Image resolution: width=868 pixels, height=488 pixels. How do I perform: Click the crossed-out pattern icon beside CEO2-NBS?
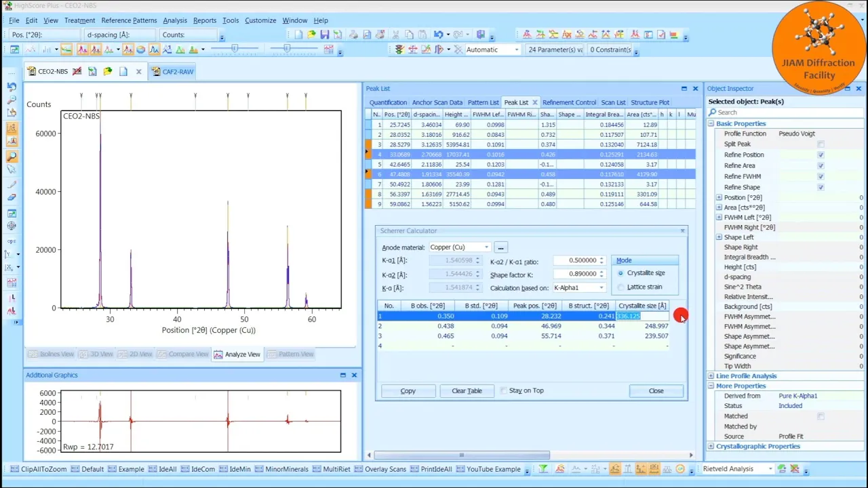click(77, 71)
